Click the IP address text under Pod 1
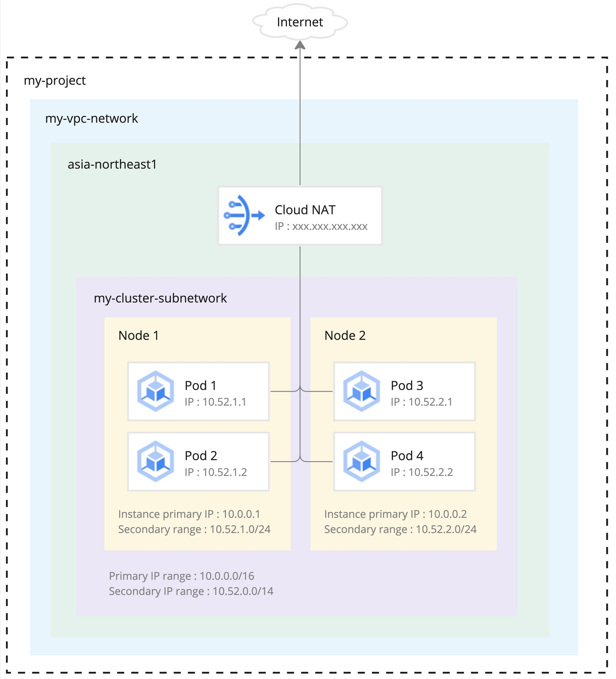This screenshot has height=679, width=616. click(x=215, y=402)
